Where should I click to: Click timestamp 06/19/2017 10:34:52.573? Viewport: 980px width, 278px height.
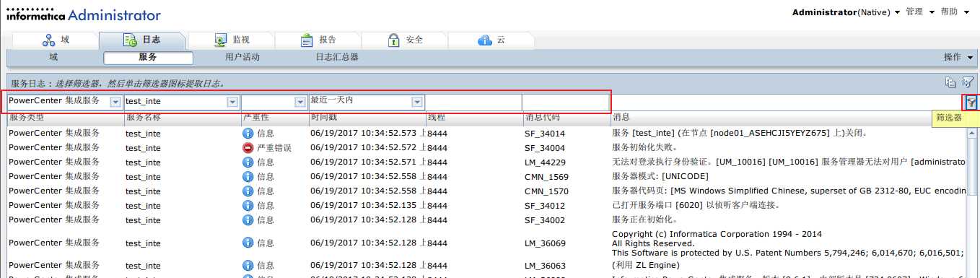pos(364,134)
